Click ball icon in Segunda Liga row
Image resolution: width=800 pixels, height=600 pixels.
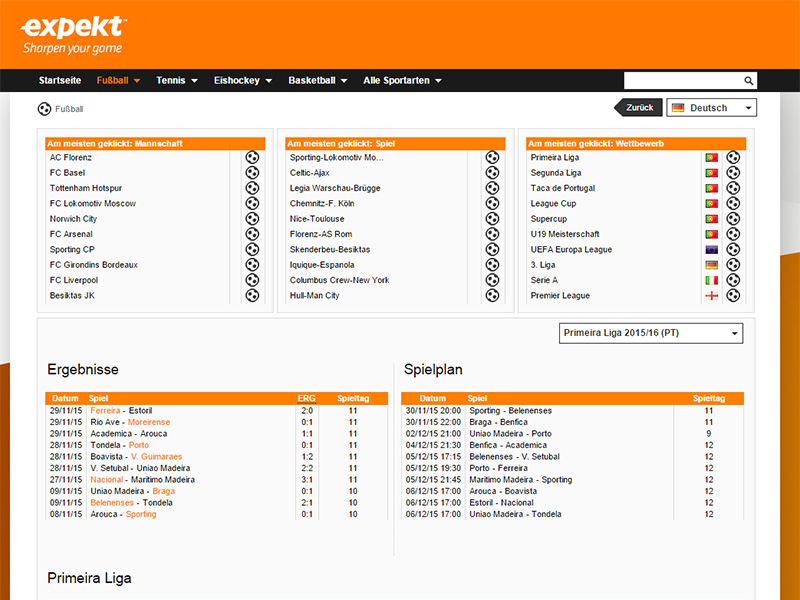pyautogui.click(x=733, y=172)
